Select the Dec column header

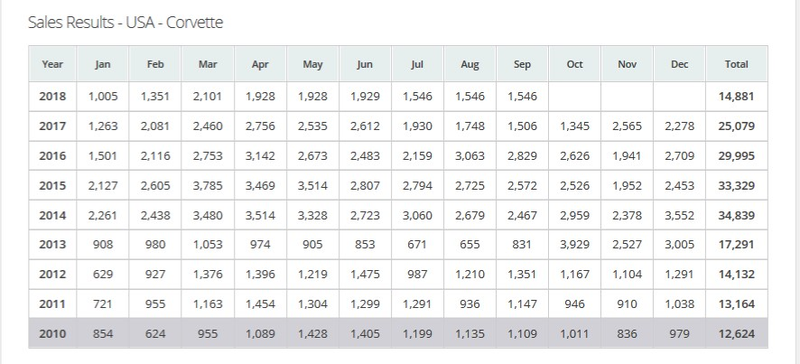pos(679,64)
